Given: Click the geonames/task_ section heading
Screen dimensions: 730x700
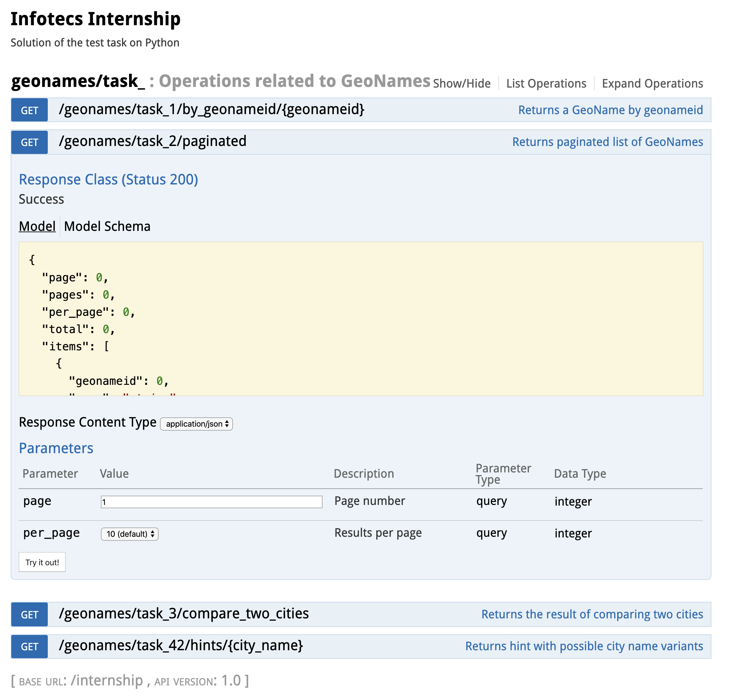Looking at the screenshot, I should pos(78,81).
